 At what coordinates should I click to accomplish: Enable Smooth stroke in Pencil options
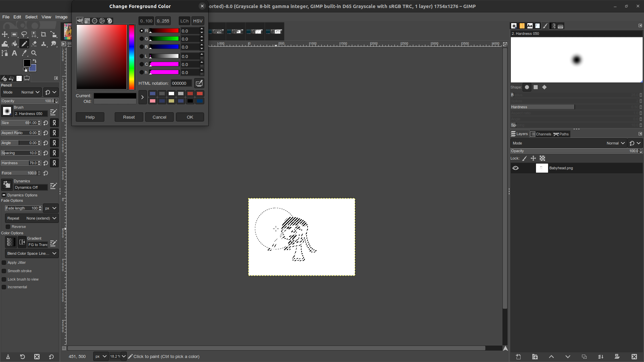pyautogui.click(x=4, y=271)
